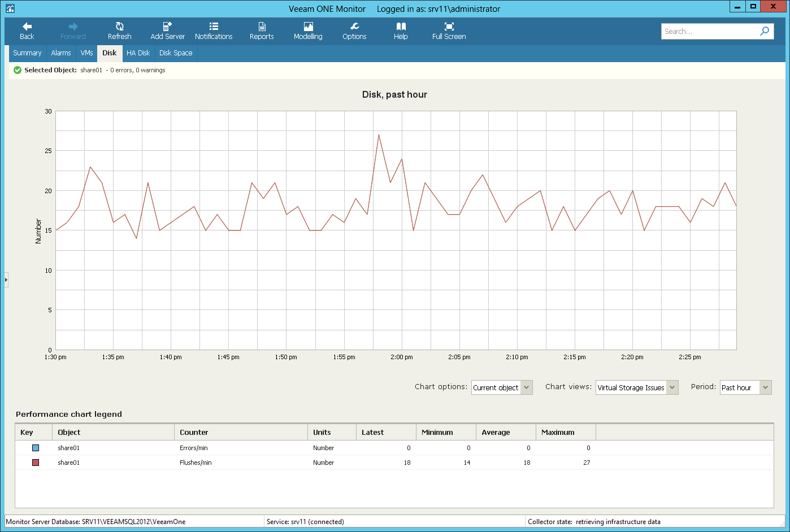
Task: Click the red Flushes/min color key
Action: [36, 463]
